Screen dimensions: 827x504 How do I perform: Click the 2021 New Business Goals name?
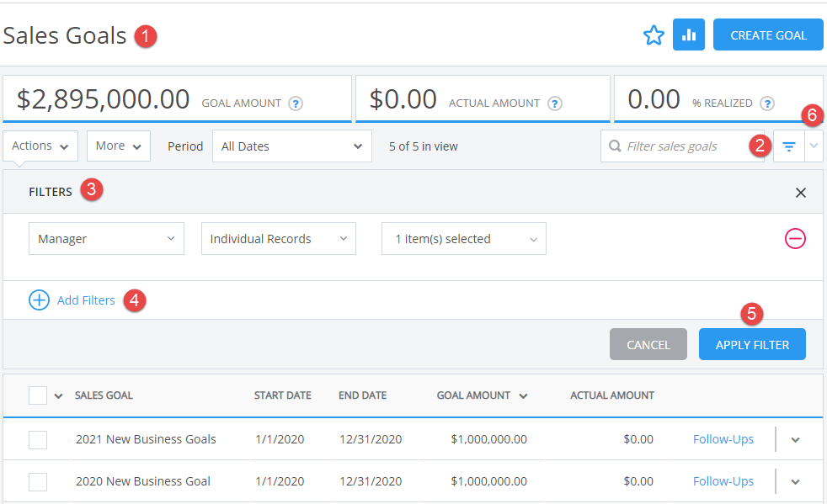[x=146, y=439]
